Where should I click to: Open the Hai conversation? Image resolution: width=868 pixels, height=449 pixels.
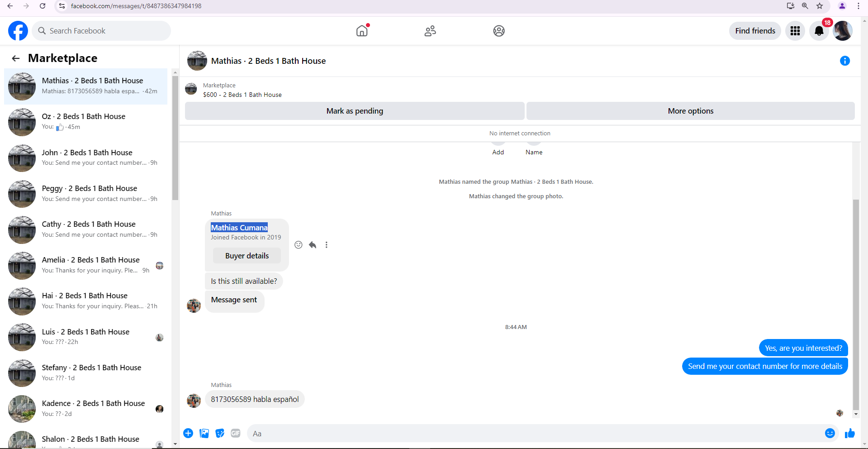tap(86, 301)
